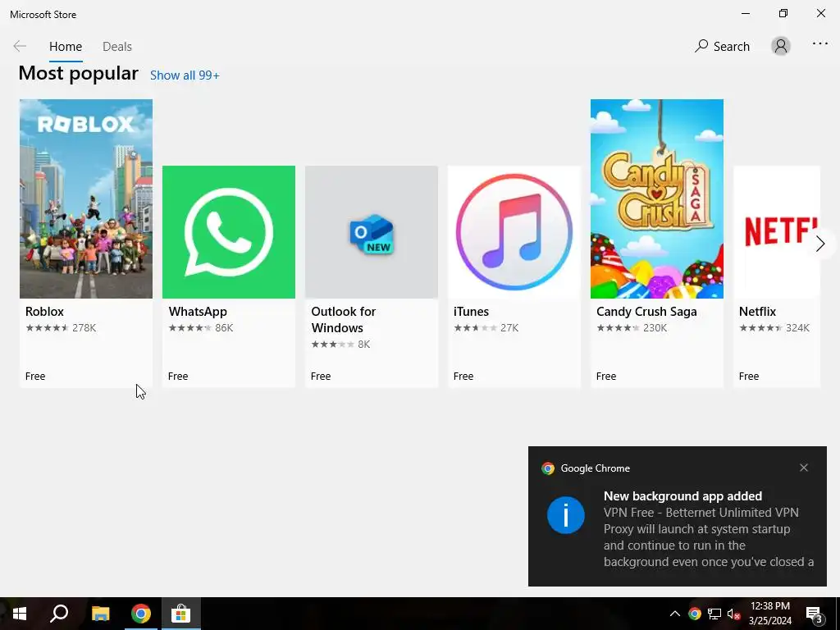
Task: Open the clock showing 12:38 PM
Action: click(x=769, y=614)
